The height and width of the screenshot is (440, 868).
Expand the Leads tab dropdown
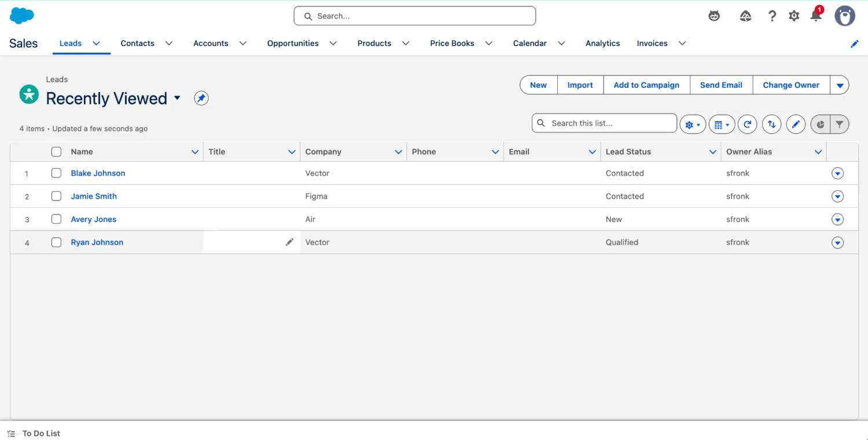point(97,43)
